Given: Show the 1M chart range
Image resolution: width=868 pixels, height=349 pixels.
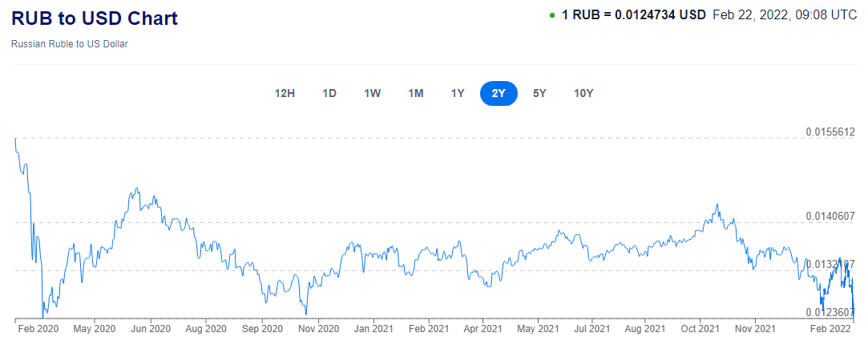Looking at the screenshot, I should tap(416, 93).
